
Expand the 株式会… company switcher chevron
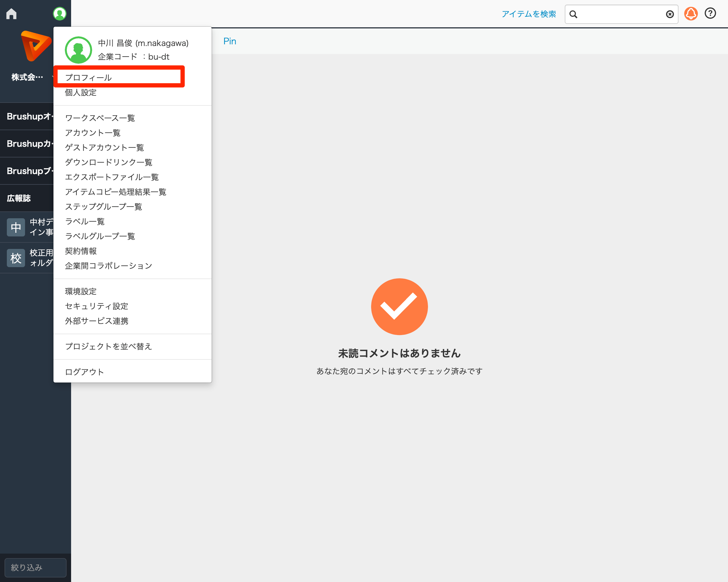(x=53, y=77)
